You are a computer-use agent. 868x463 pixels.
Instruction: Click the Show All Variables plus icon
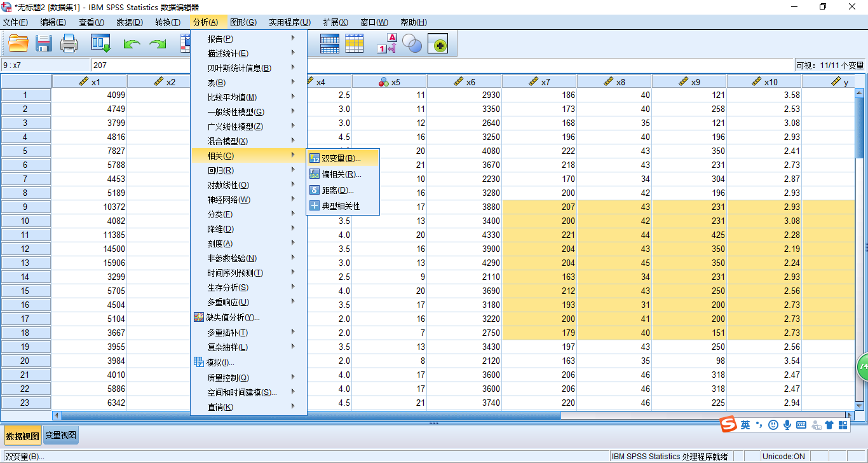click(438, 44)
